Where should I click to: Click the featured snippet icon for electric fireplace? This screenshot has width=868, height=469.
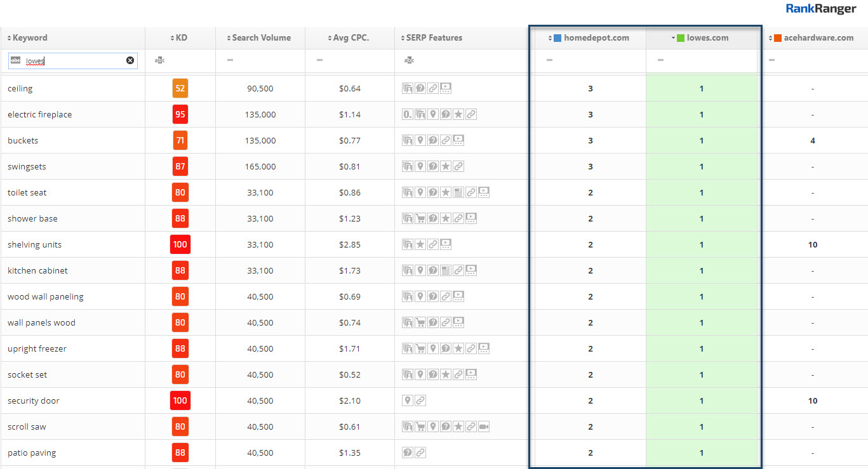coord(408,114)
